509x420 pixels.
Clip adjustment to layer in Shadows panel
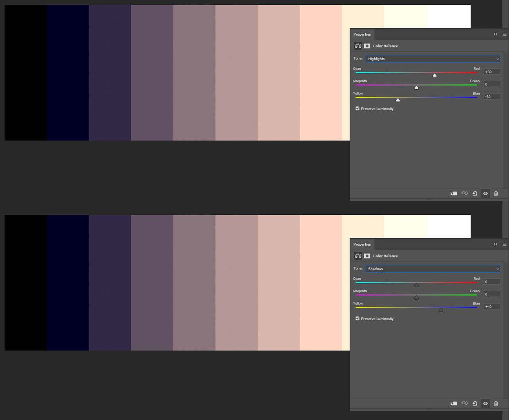coord(454,404)
